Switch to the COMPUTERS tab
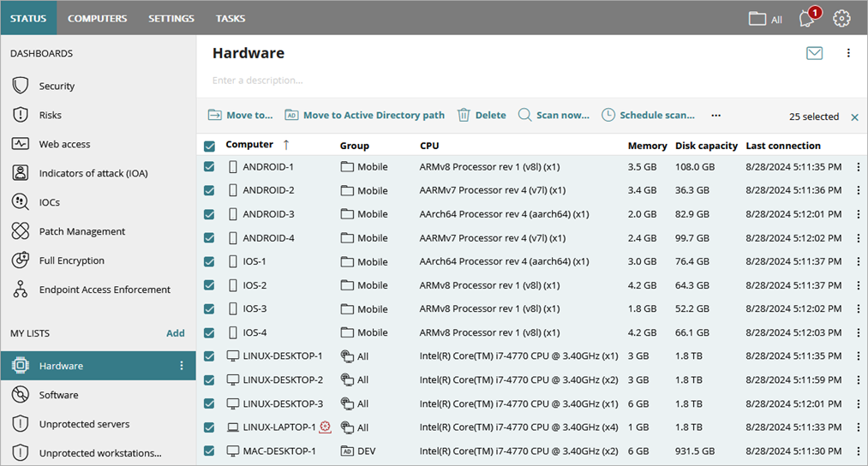This screenshot has height=466, width=868. click(97, 18)
